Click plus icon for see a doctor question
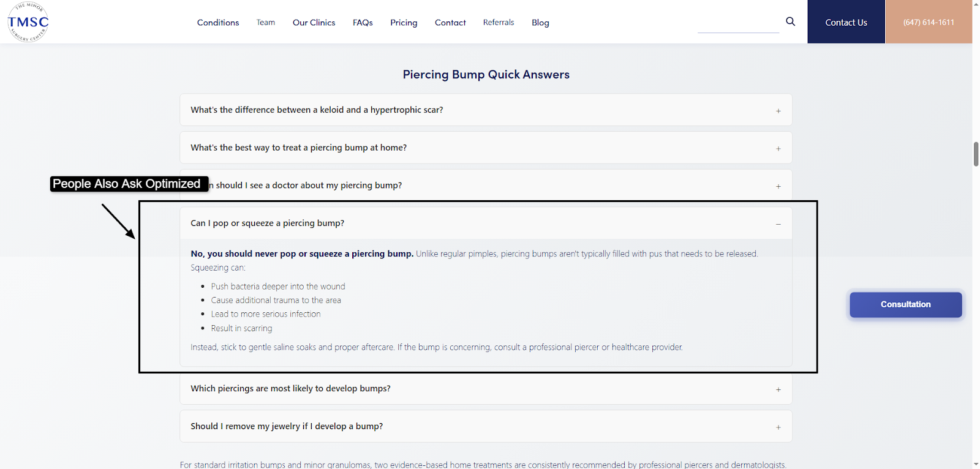This screenshot has height=469, width=980. 778,186
